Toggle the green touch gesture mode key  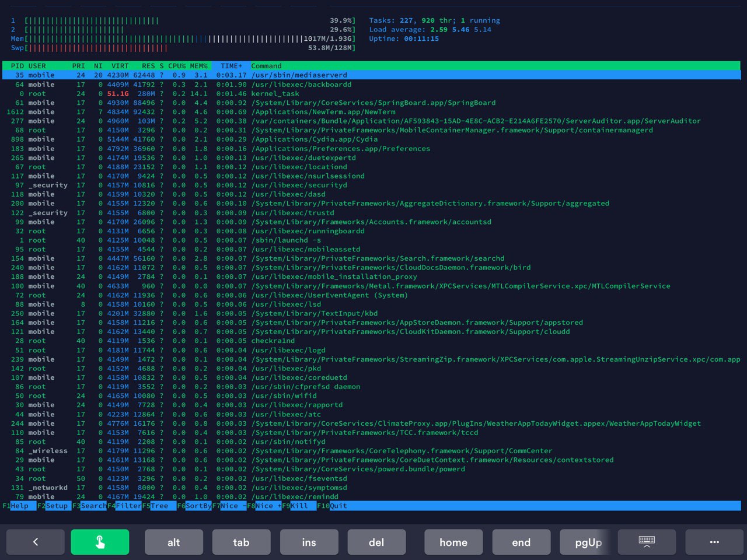pos(100,542)
